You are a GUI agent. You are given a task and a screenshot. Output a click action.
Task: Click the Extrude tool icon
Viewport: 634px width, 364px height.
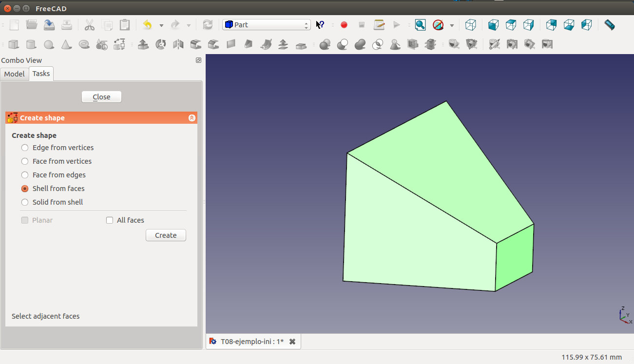(143, 45)
